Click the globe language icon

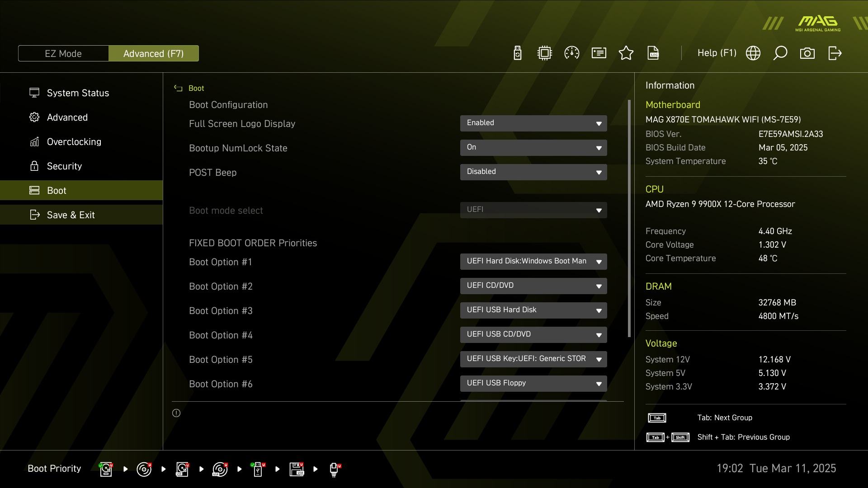(753, 53)
